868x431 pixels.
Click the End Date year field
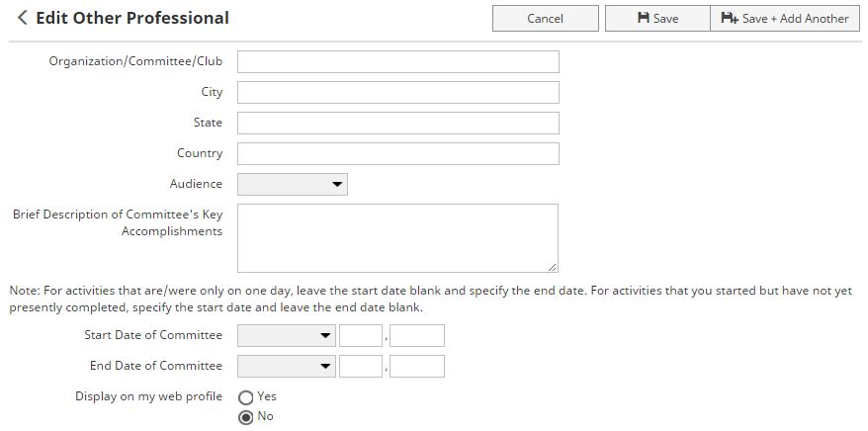pos(417,366)
